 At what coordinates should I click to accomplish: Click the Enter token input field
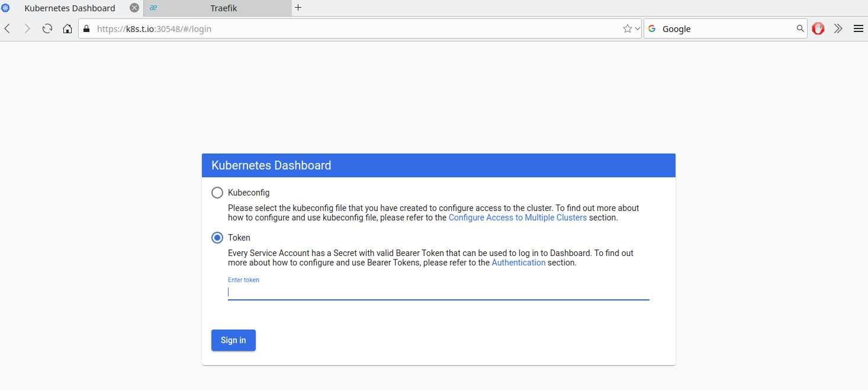tap(438, 292)
